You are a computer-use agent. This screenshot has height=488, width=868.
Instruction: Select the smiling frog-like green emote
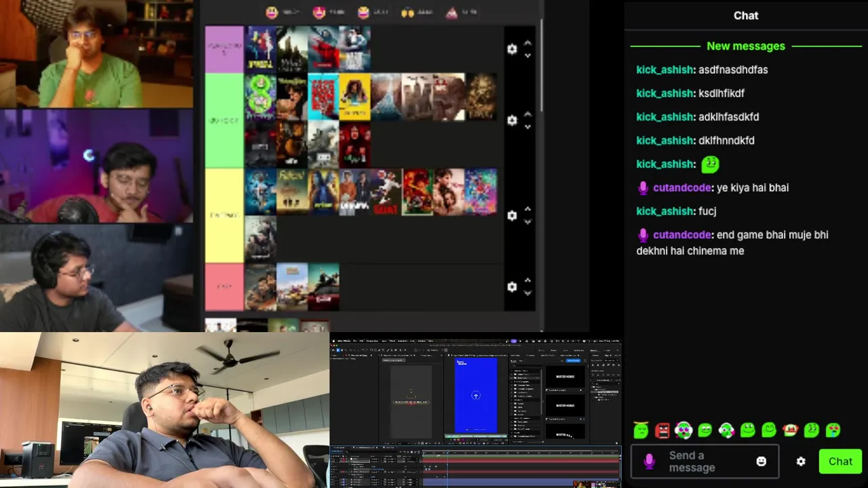[x=748, y=430]
